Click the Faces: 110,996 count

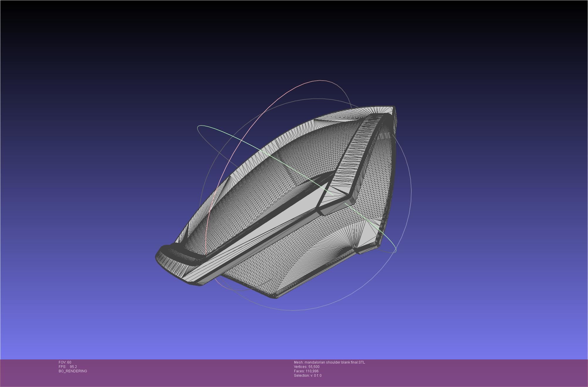tap(306, 371)
